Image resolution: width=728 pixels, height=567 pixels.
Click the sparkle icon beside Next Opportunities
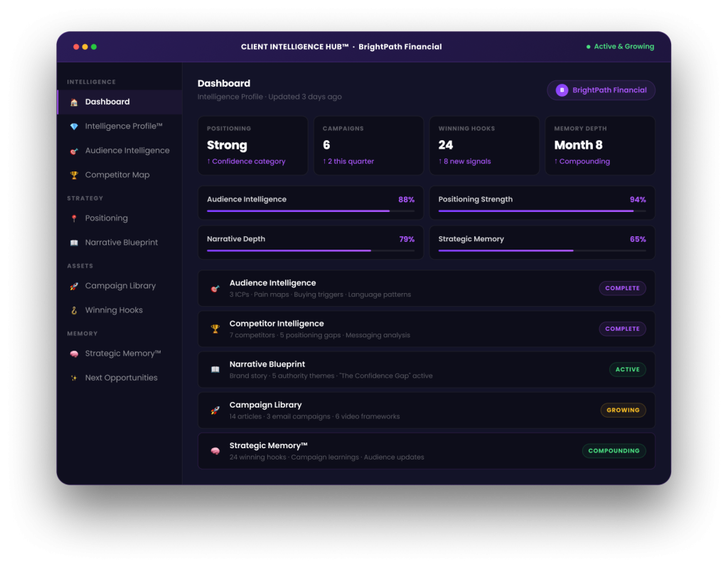tap(74, 378)
